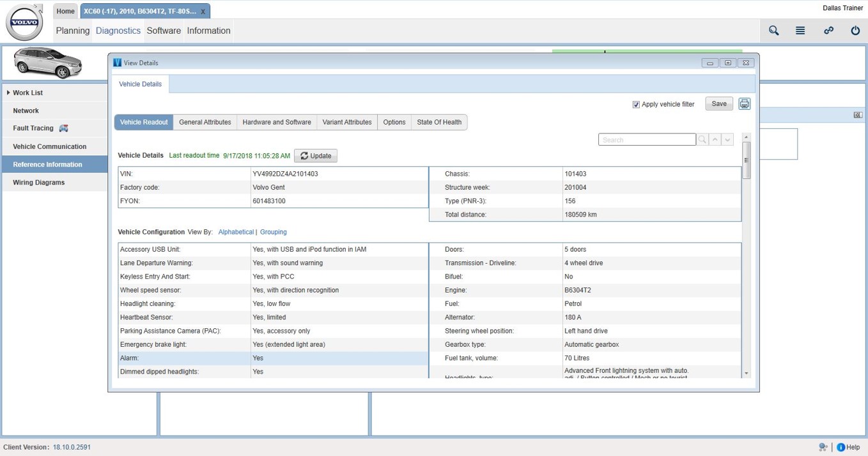Viewport: 868px width, 456px height.
Task: Click the Volvo logo icon
Action: coord(24,23)
